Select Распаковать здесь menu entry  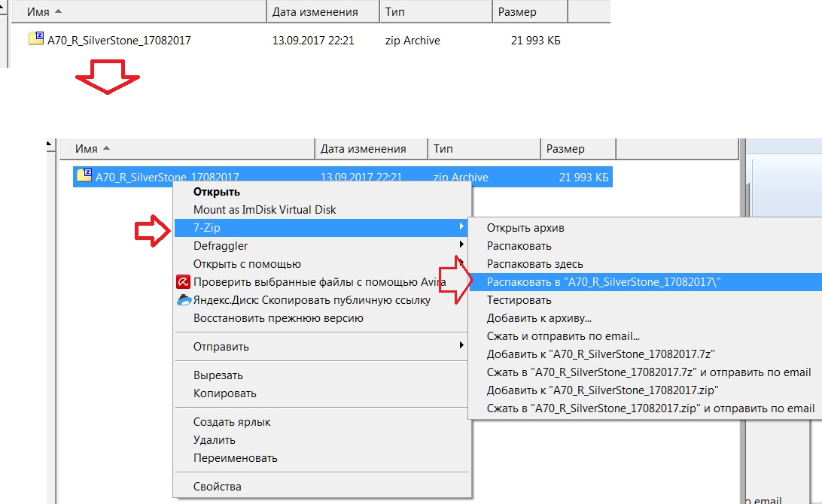[534, 264]
